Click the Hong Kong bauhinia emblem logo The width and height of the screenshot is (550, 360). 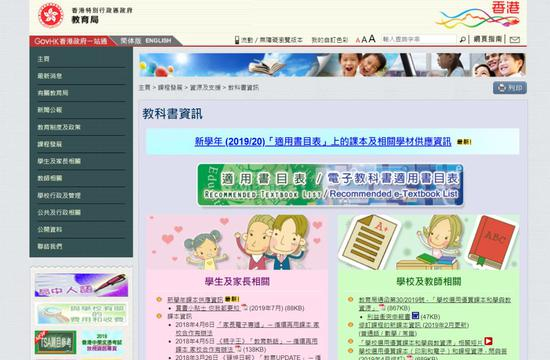pyautogui.click(x=51, y=15)
